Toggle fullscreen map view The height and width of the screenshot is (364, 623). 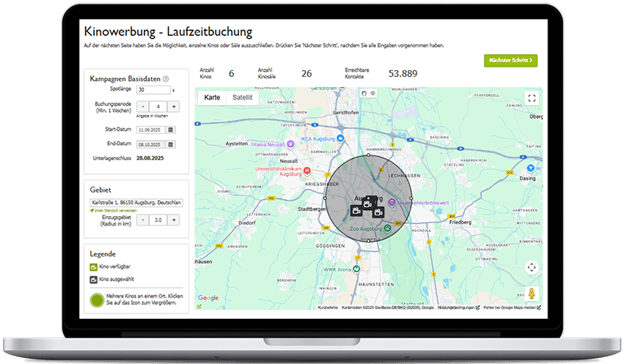click(x=532, y=98)
